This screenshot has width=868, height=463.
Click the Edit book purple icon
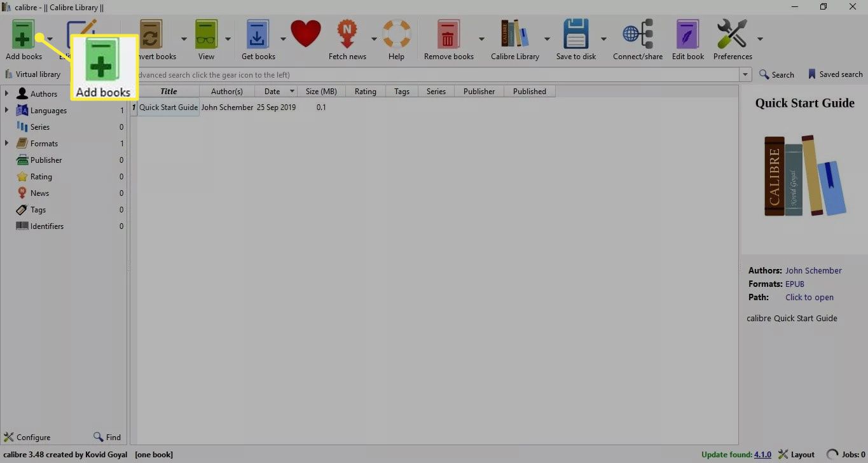[687, 34]
